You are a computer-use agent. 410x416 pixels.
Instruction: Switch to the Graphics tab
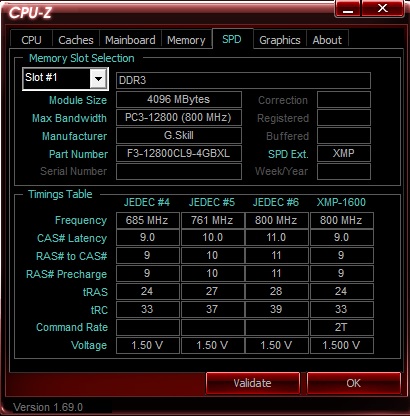tap(280, 40)
